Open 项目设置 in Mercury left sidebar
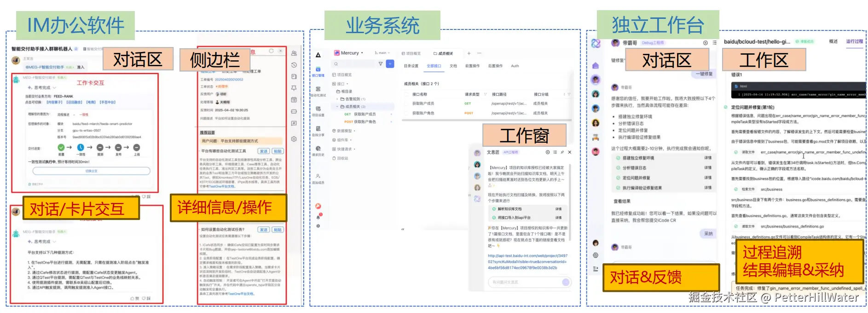Screen dimensions: 868x313 pos(318,111)
